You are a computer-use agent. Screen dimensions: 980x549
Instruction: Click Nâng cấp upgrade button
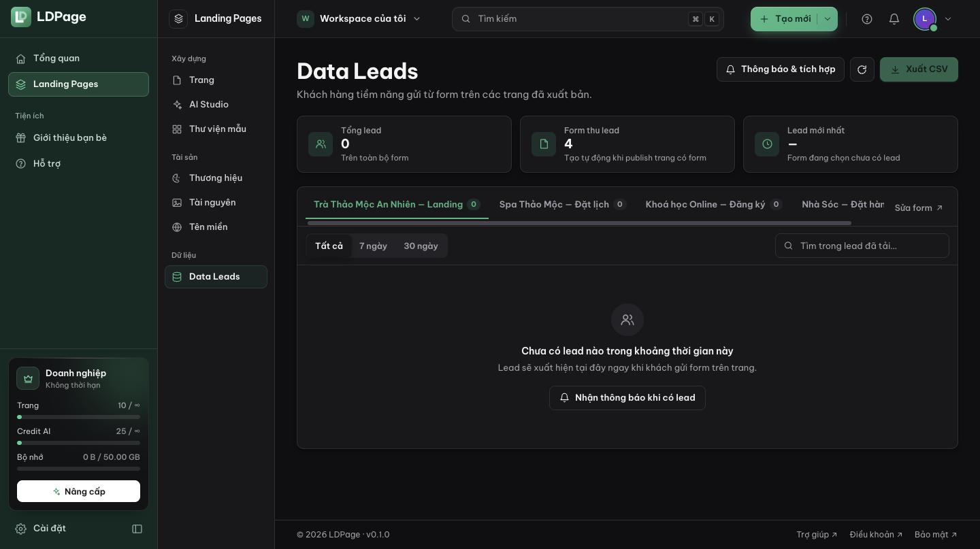pyautogui.click(x=78, y=491)
